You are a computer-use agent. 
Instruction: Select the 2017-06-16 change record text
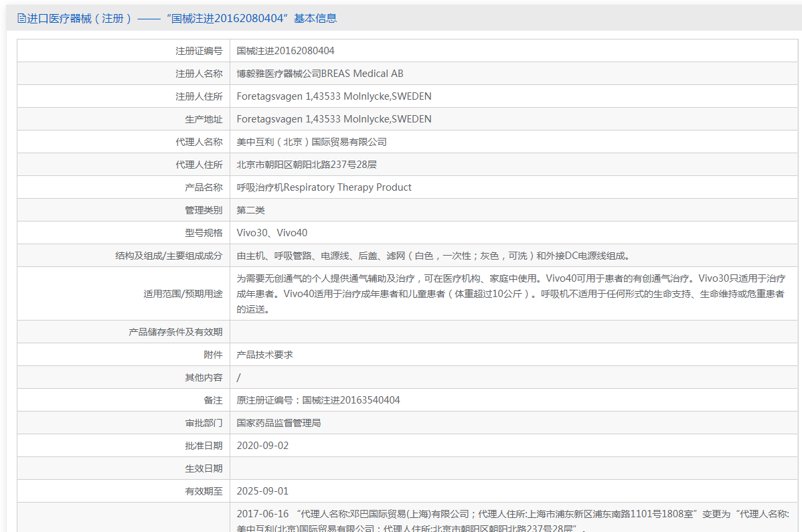tap(513, 520)
